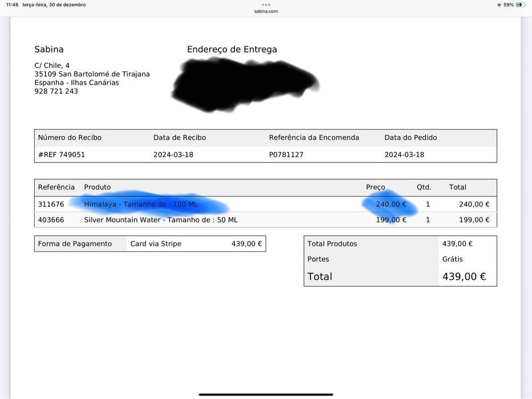Click the Portes label
Viewport: 532px width, 399px height.
318,259
